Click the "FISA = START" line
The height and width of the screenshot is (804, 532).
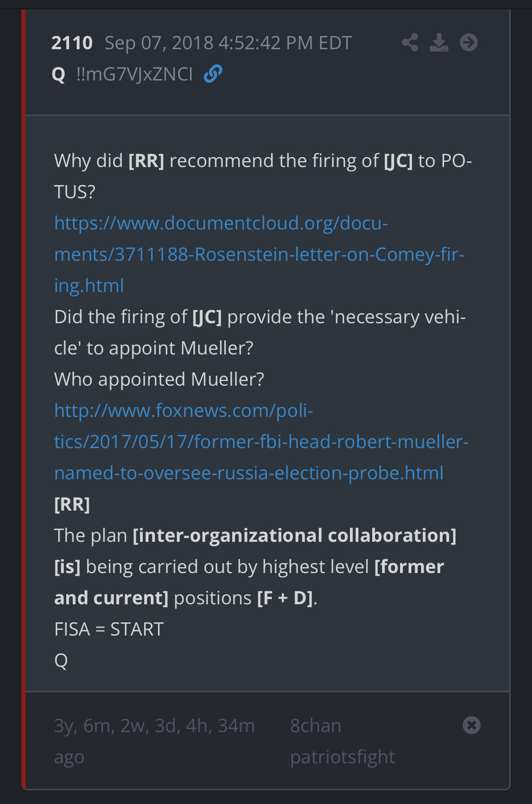tap(109, 629)
